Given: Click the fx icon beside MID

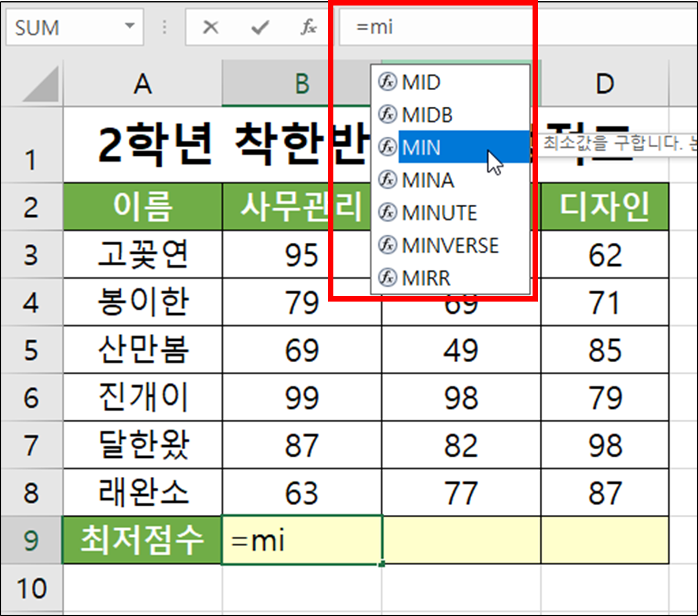Looking at the screenshot, I should [x=387, y=82].
